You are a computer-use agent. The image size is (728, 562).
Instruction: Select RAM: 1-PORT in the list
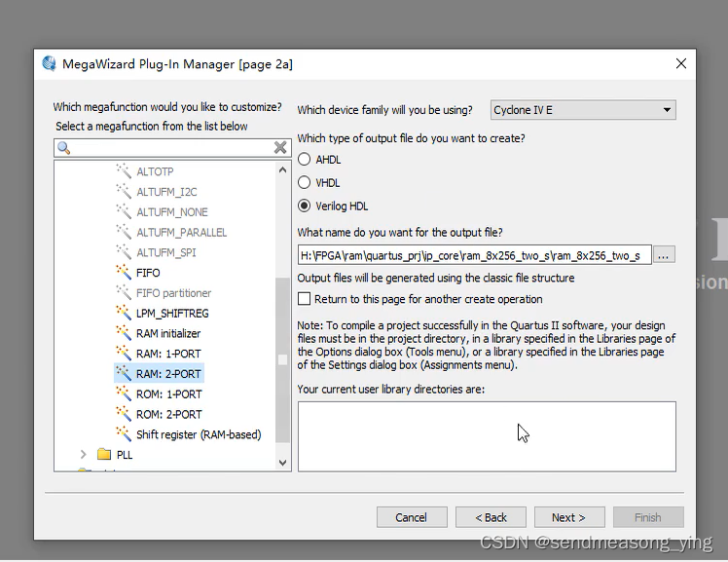[168, 354]
